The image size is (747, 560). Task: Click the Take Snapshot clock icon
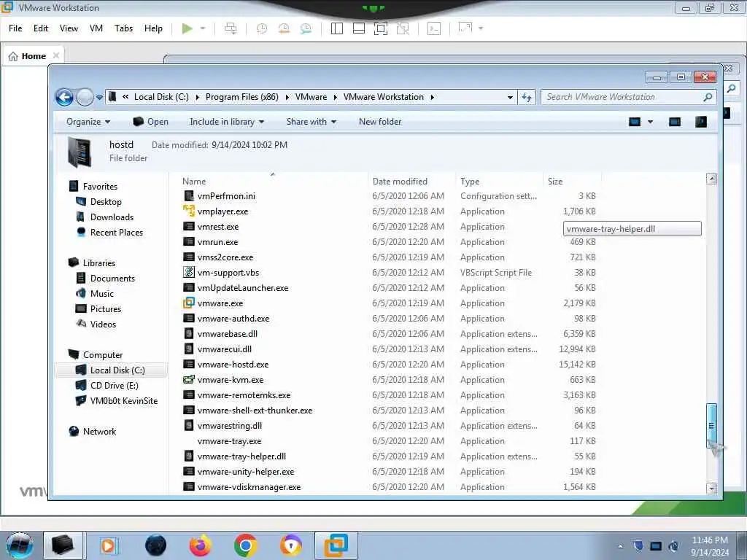click(x=262, y=28)
